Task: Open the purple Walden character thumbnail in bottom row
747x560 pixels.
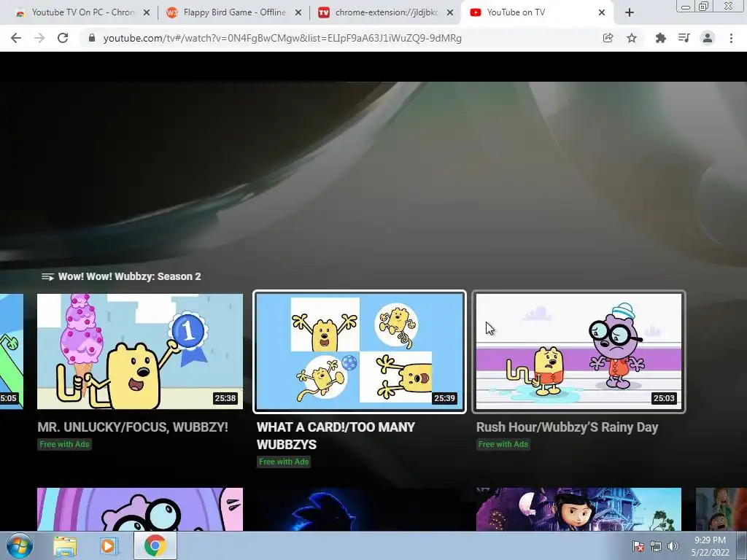Action: [x=140, y=509]
